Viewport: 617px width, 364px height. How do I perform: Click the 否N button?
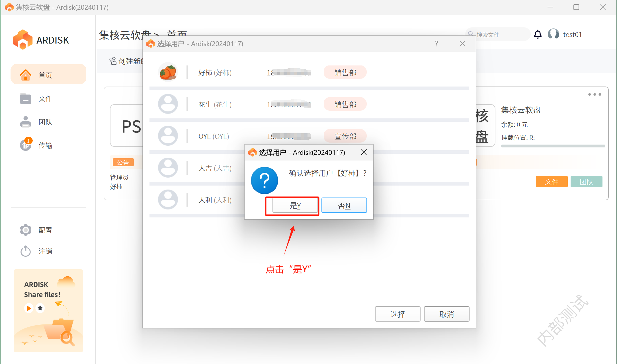point(344,205)
